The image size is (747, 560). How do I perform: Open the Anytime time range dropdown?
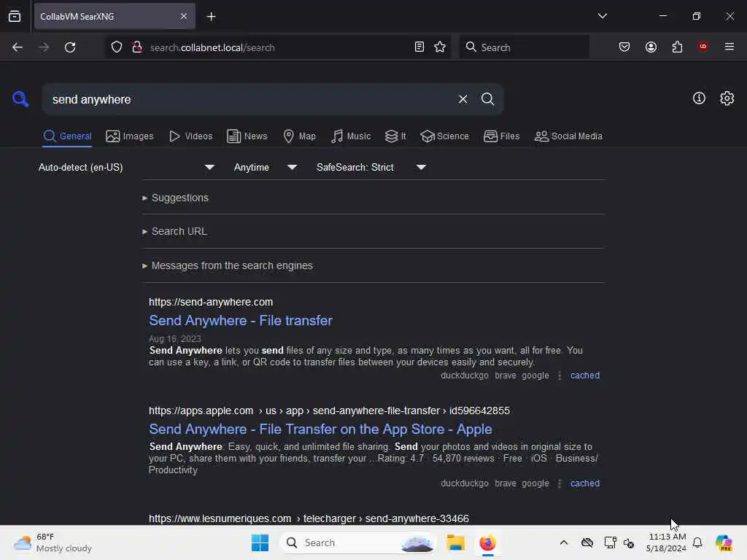(266, 167)
